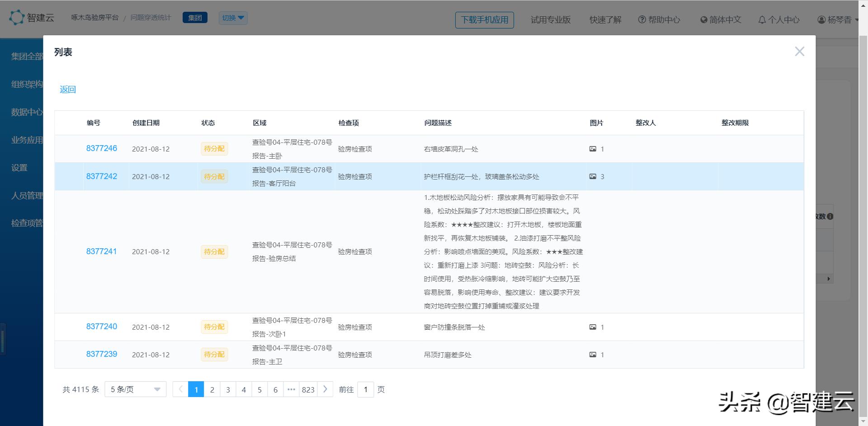Open the 3 photos for issue 8377242
868x426 pixels.
593,176
